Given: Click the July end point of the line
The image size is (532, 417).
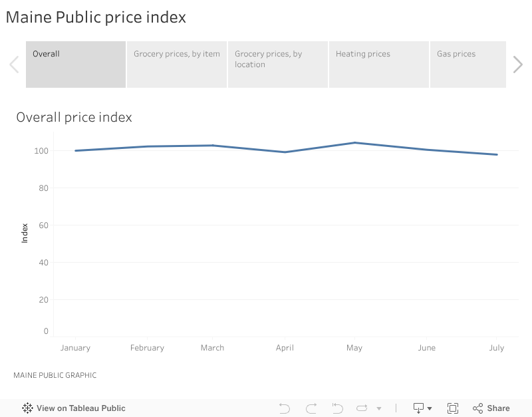Looking at the screenshot, I should pyautogui.click(x=497, y=154).
